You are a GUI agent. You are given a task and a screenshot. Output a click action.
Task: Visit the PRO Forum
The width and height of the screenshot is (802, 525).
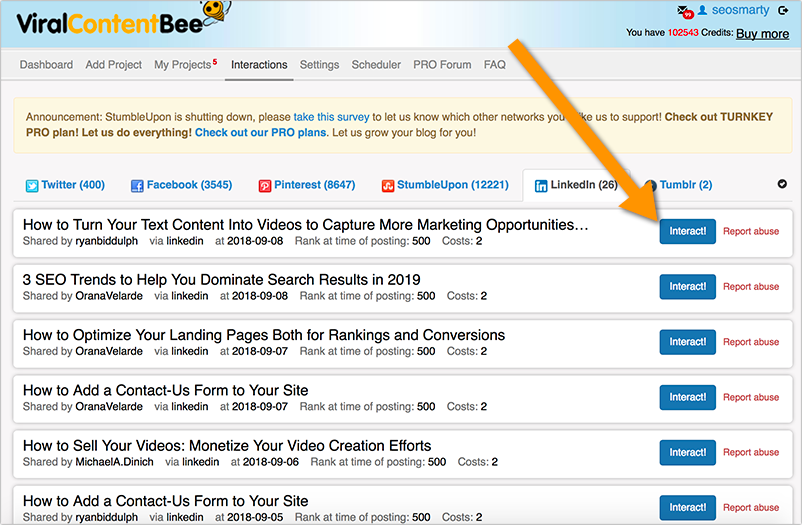click(x=442, y=65)
